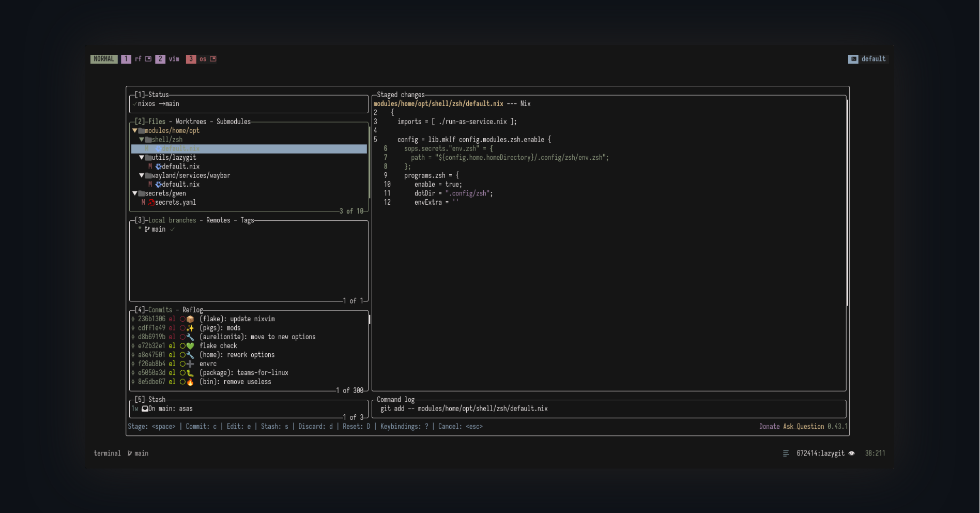
Task: Select terminal tab 2 'vim'
Action: pyautogui.click(x=168, y=59)
